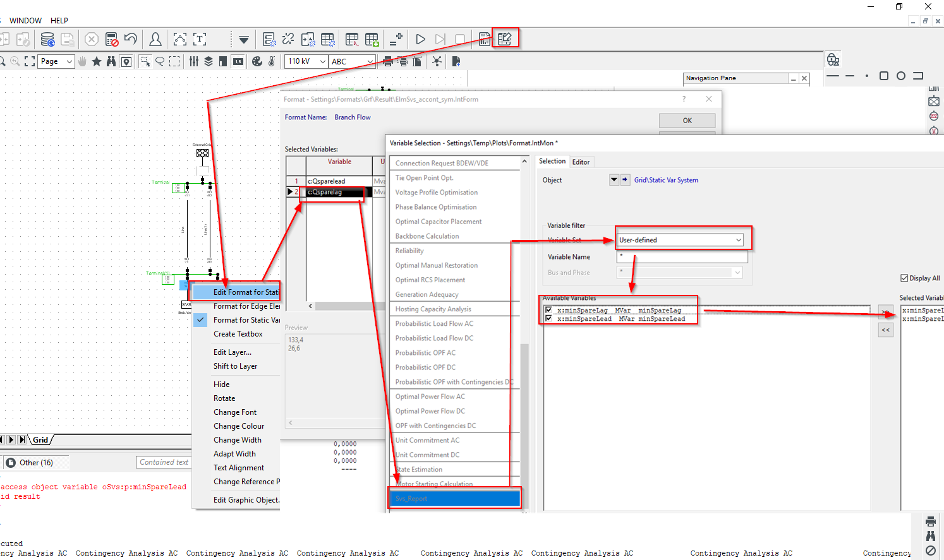Open the toolbar down-triangle dropdown
Viewport: 944px width, 560px height.
(x=244, y=40)
